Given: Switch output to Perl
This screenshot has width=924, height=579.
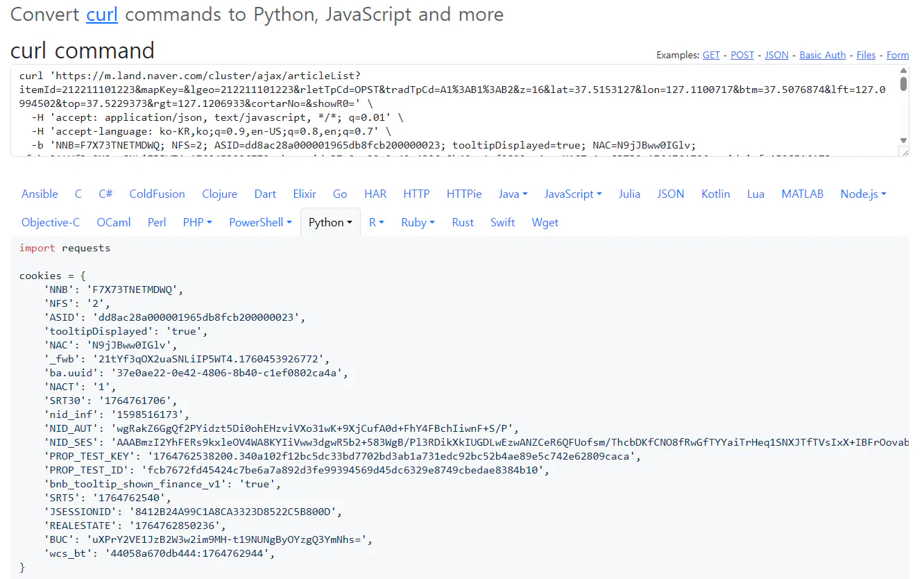Looking at the screenshot, I should (157, 222).
